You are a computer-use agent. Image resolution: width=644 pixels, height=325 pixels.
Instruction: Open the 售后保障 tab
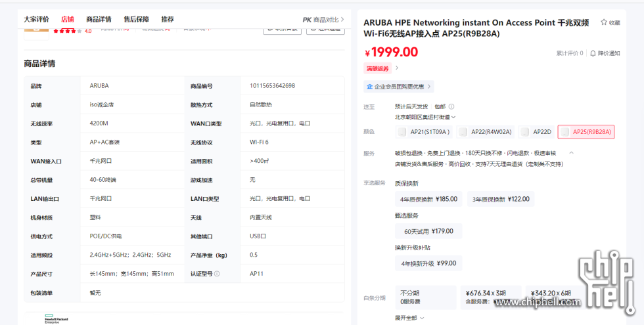(x=137, y=19)
